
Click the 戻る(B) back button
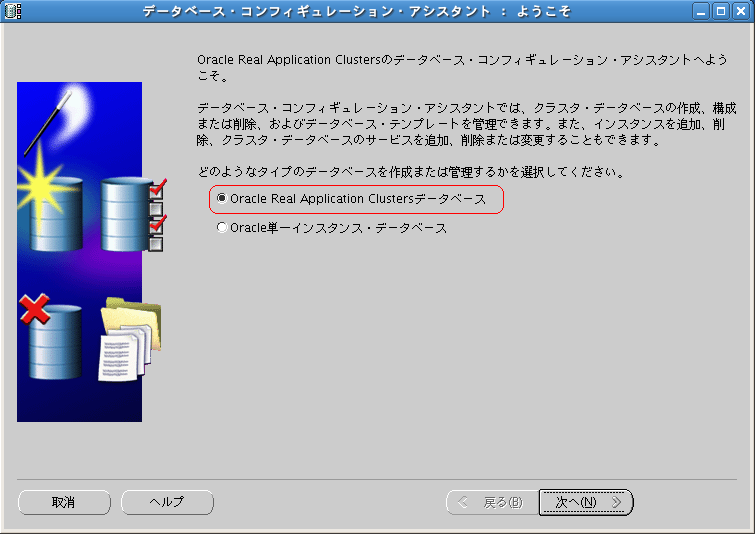492,502
